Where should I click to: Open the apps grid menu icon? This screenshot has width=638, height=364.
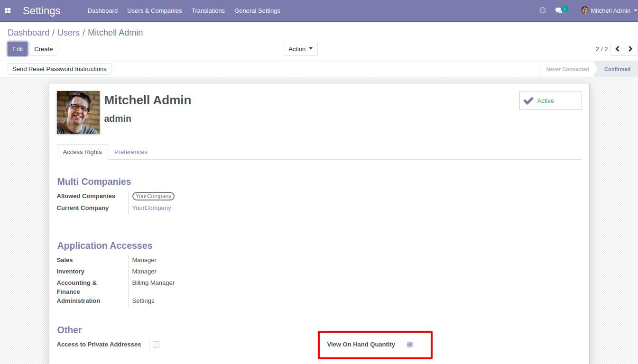8,10
